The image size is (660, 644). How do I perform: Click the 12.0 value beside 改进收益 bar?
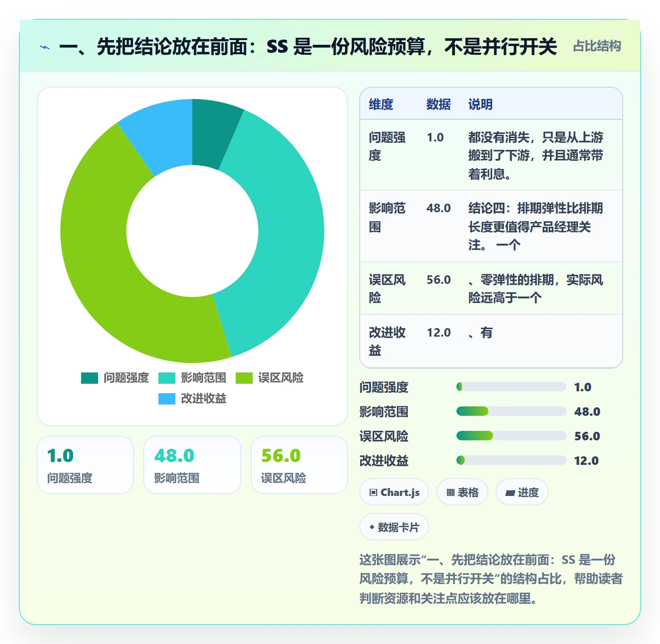[586, 461]
